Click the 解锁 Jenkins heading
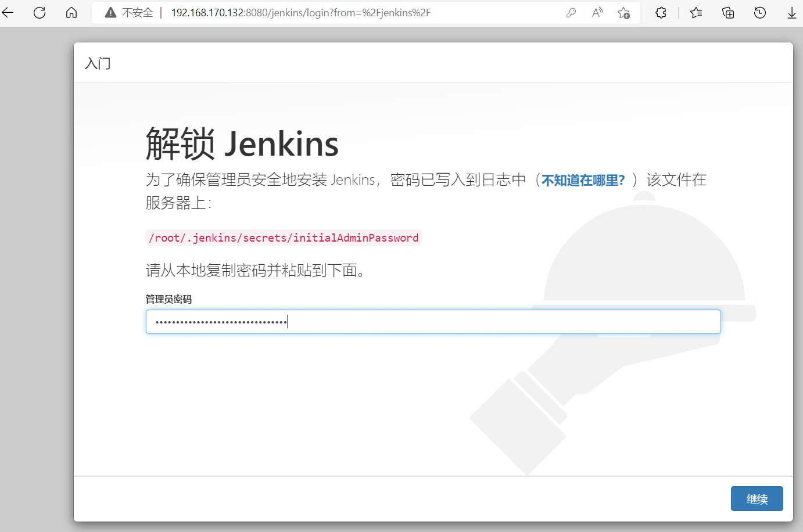The width and height of the screenshot is (803, 532). (x=242, y=144)
